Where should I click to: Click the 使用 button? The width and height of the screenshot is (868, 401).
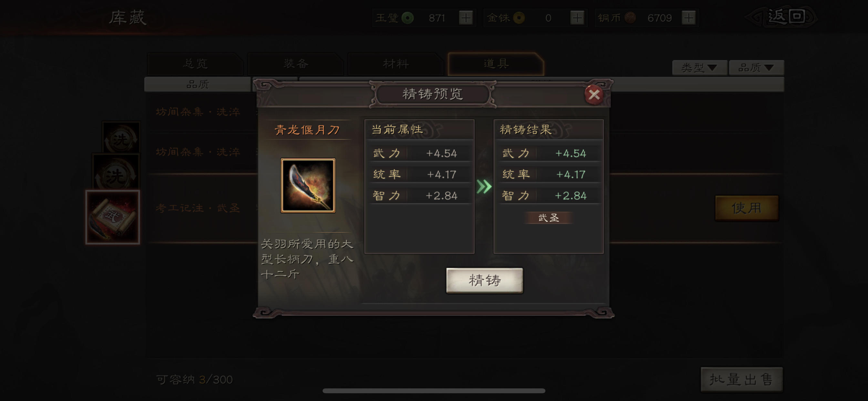[747, 208]
